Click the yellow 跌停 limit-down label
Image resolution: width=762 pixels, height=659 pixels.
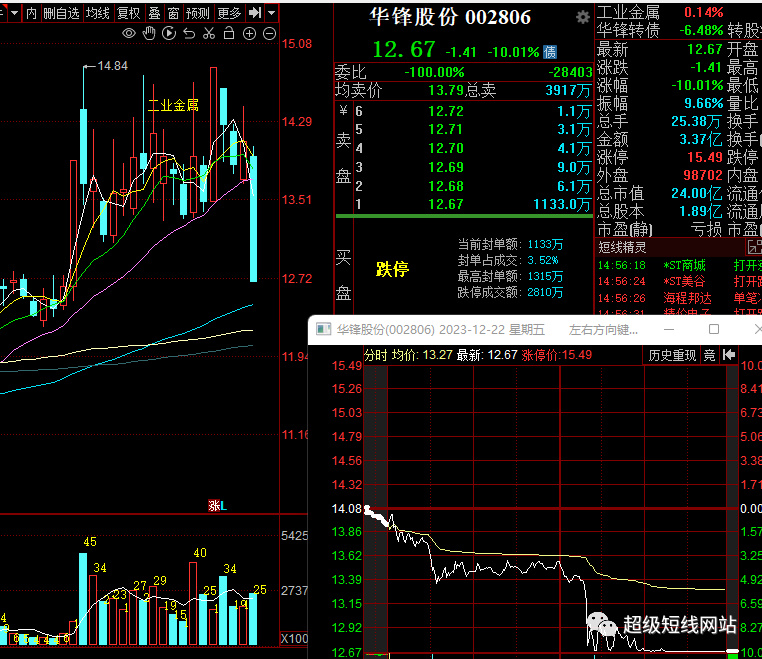[393, 269]
